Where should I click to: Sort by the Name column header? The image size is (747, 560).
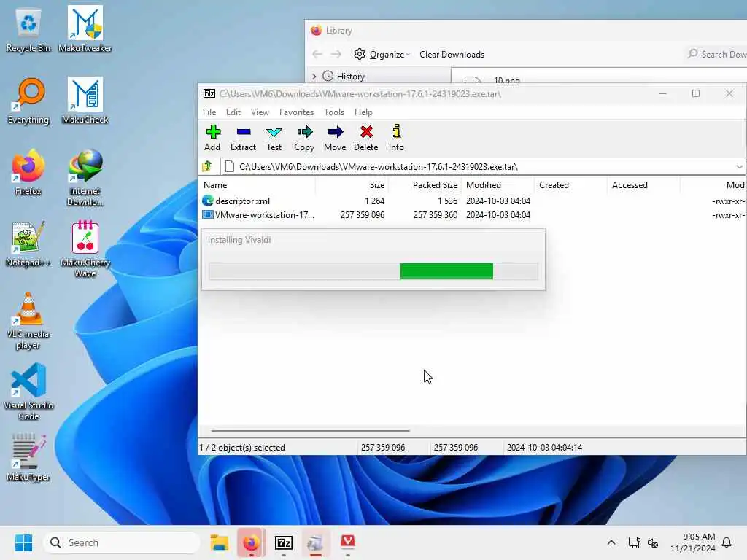(x=257, y=184)
